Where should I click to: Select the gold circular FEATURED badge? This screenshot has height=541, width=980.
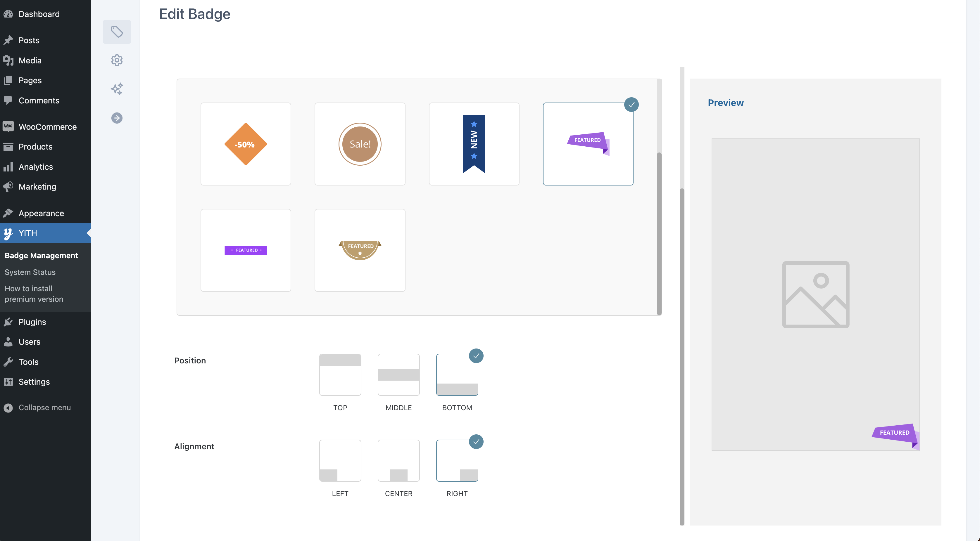point(360,250)
